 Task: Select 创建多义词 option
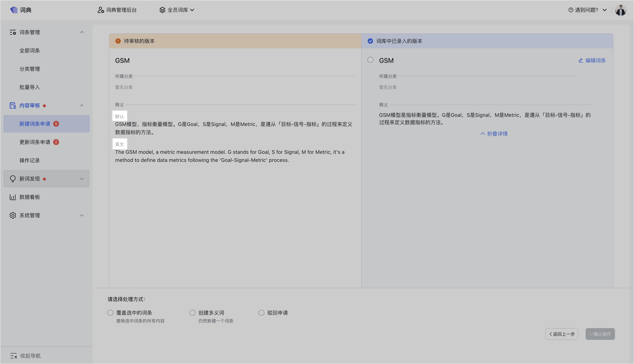click(193, 313)
